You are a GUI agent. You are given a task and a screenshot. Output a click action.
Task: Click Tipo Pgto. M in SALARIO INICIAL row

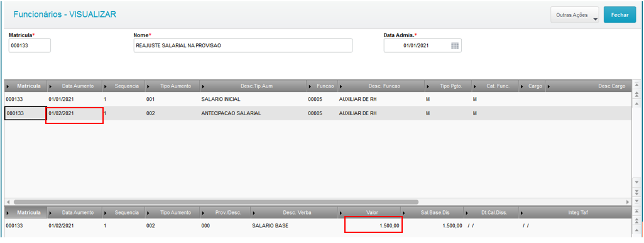coord(428,99)
